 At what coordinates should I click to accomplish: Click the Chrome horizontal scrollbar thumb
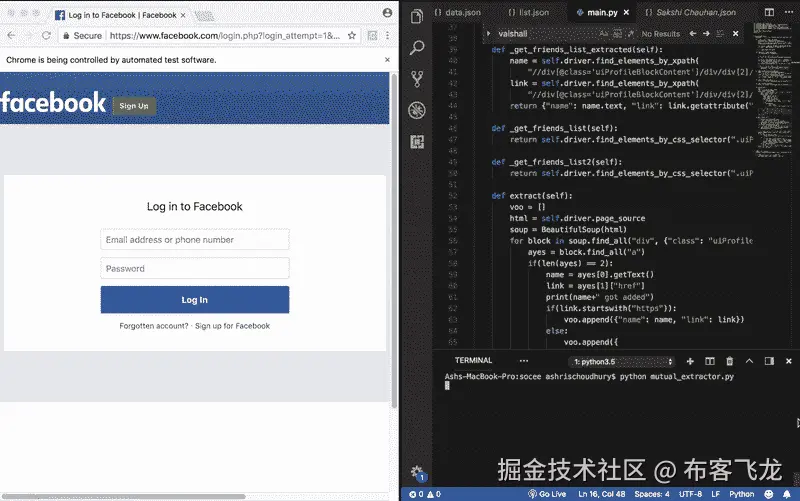pyautogui.click(x=123, y=496)
